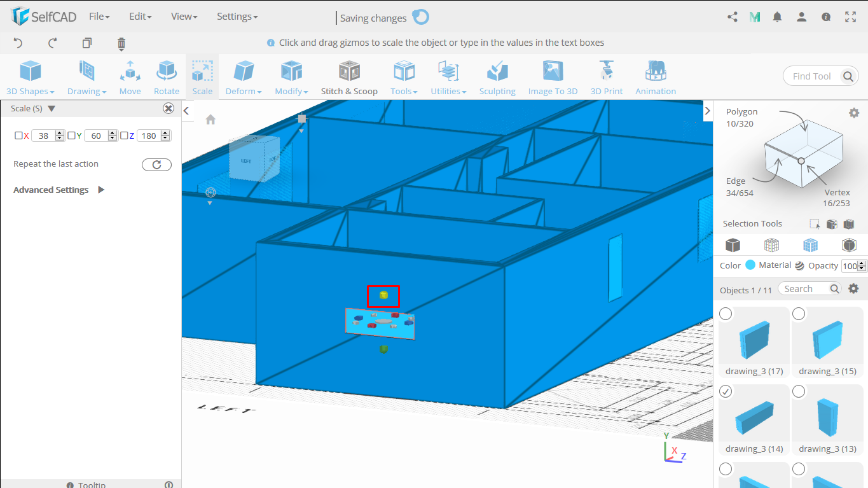Open the 3D Print tool

[x=607, y=77]
